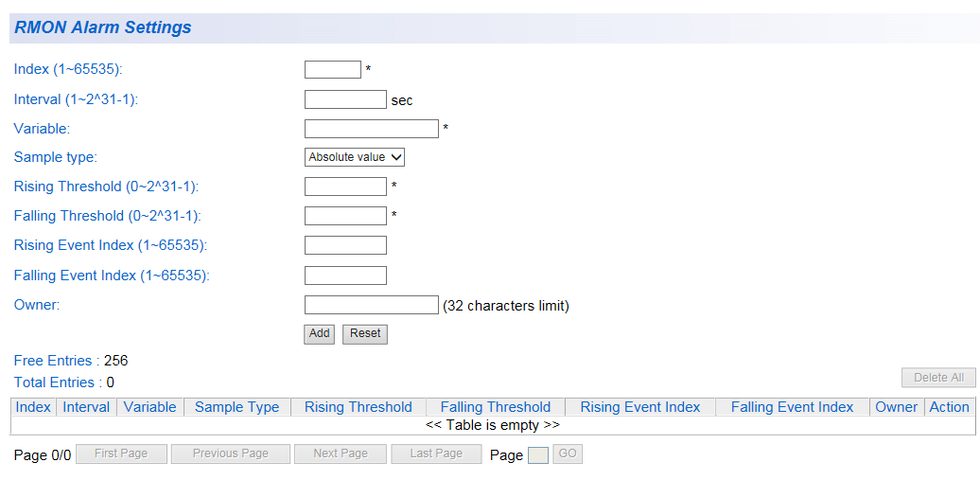Screen dimensions: 980x498
Task: Click the Previous Page button
Action: click(230, 454)
